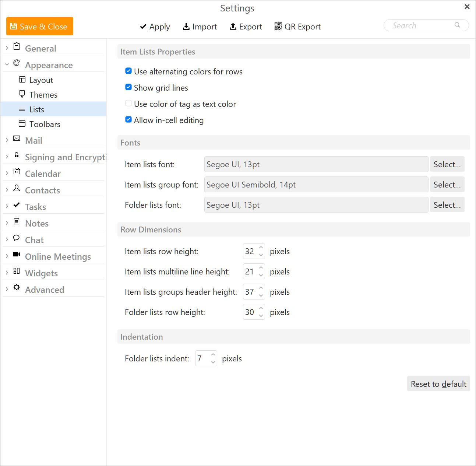The image size is (476, 466).
Task: Increase Item lists row height
Action: (261, 248)
